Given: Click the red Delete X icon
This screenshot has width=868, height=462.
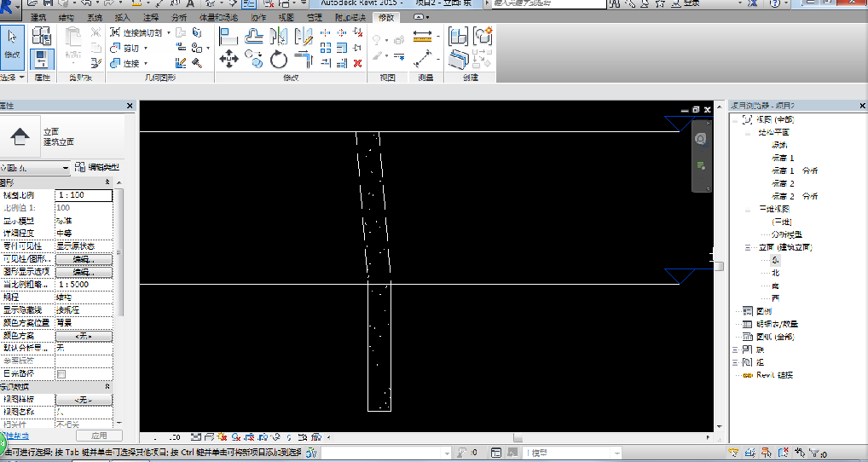Looking at the screenshot, I should [x=357, y=61].
